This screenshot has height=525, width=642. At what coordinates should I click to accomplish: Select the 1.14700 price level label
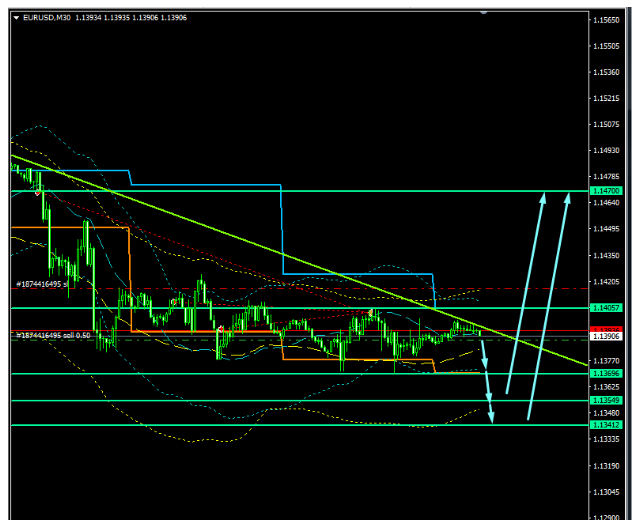(x=606, y=190)
